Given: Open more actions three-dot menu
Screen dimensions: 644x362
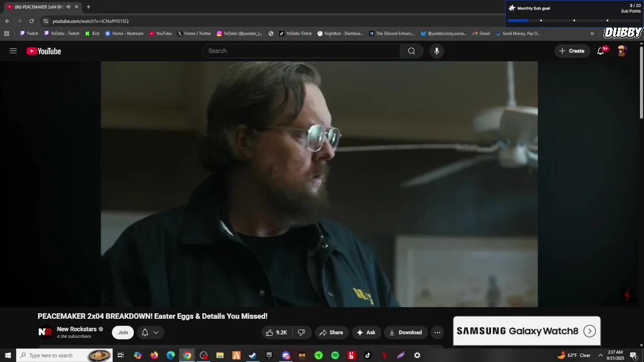Looking at the screenshot, I should click(437, 332).
